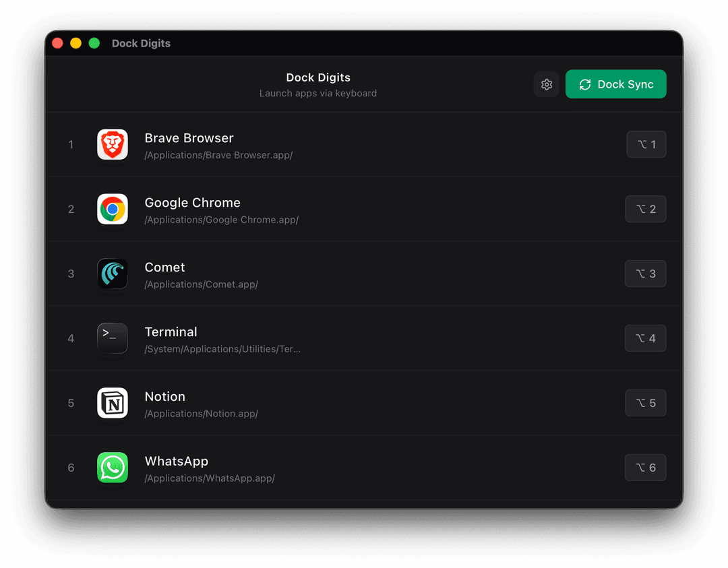Click the ⌥5 shortcut badge for Notion
Viewport: 728px width, 568px height.
(x=646, y=402)
